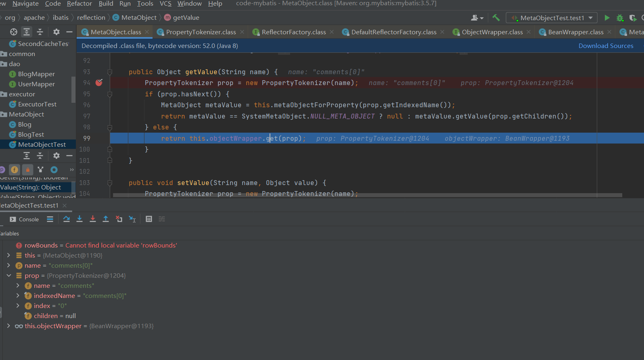Image resolution: width=644 pixels, height=360 pixels.
Task: Fold the getValue method at line 93
Action: point(109,72)
